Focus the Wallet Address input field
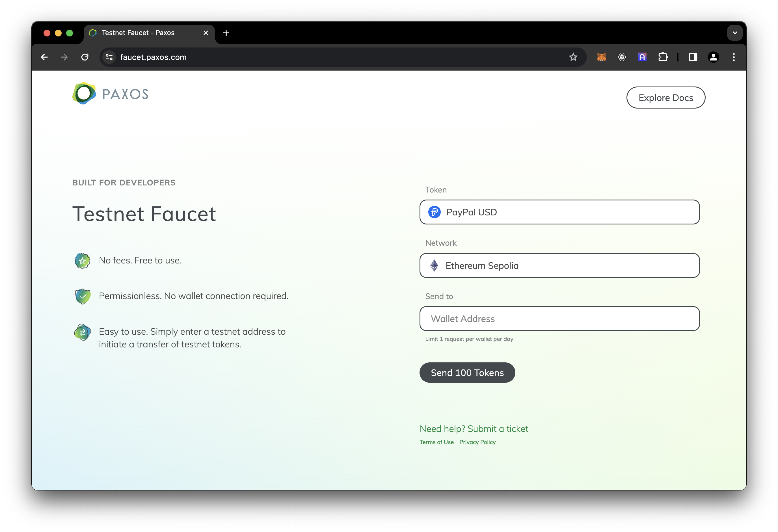The width and height of the screenshot is (778, 532). [559, 318]
